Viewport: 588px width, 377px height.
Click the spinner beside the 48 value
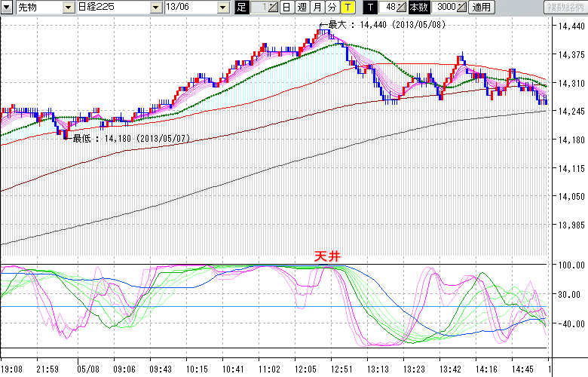(x=403, y=8)
